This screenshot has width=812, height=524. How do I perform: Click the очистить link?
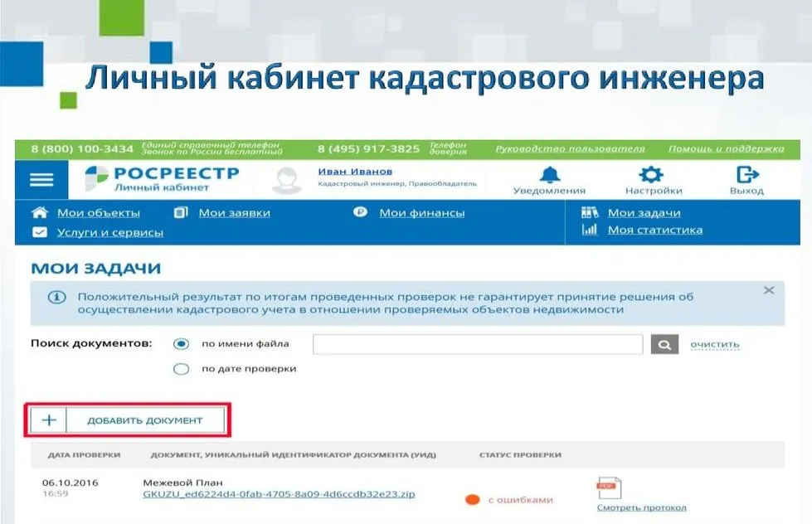714,345
